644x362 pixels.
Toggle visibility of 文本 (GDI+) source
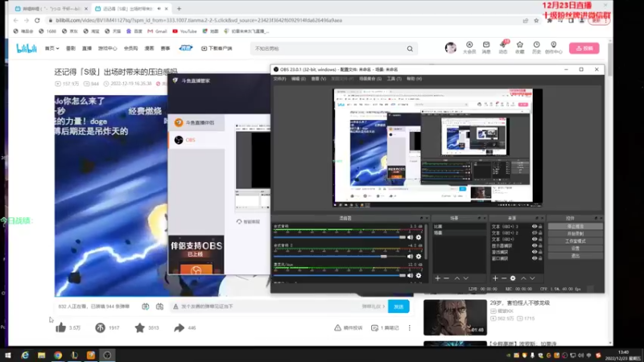point(535,239)
